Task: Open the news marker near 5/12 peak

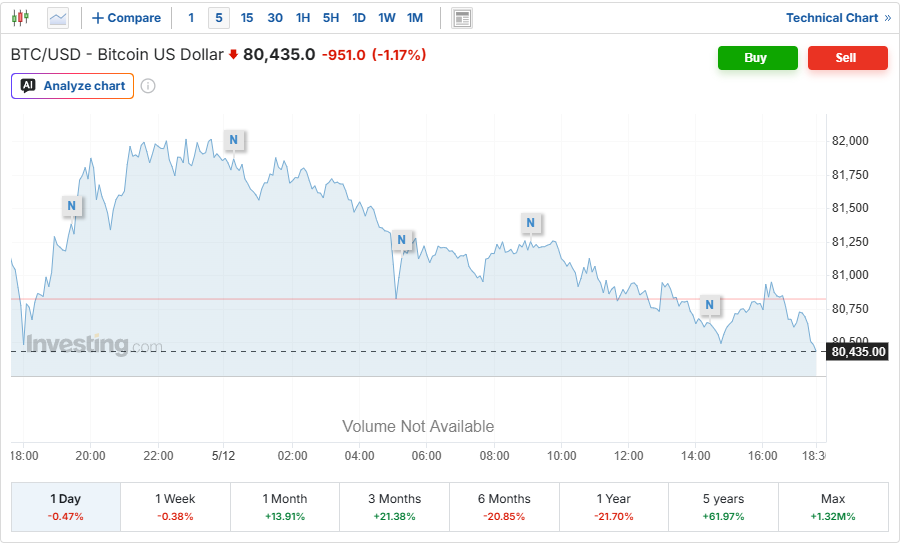Action: (234, 140)
